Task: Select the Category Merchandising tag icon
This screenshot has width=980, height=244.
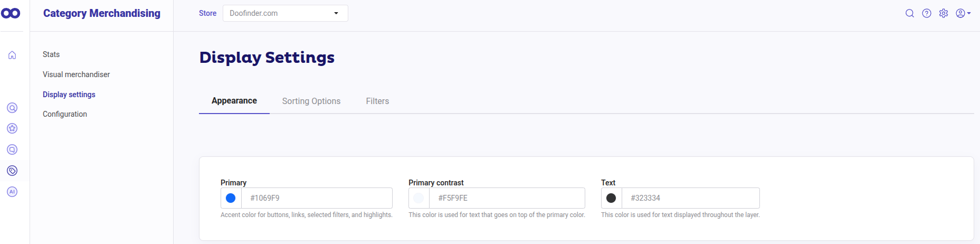Action: click(12, 171)
